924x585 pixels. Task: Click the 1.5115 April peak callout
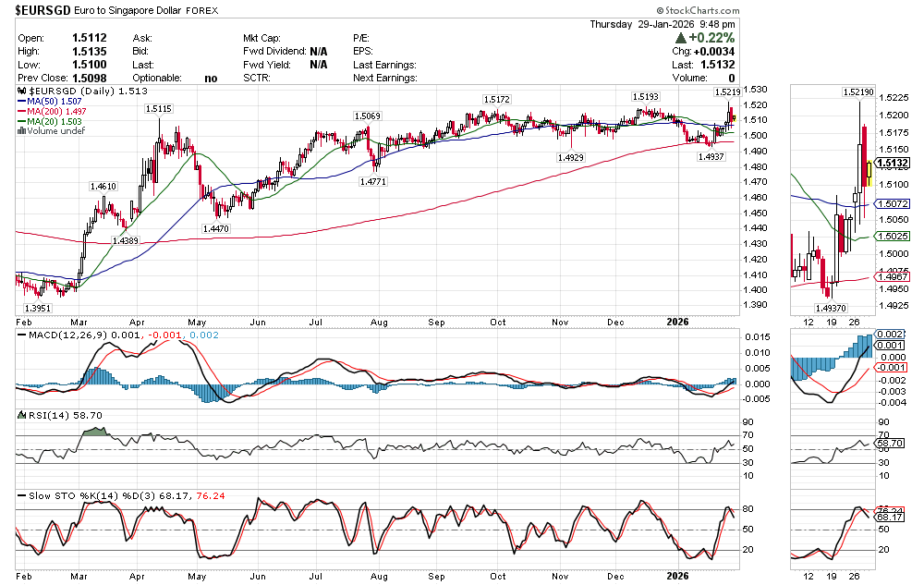(x=158, y=109)
